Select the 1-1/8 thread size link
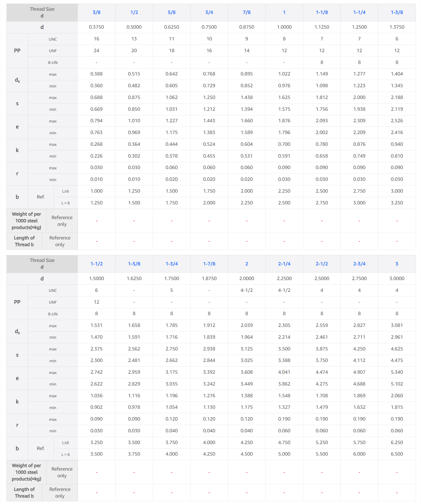This screenshot has width=421, height=504. [322, 12]
